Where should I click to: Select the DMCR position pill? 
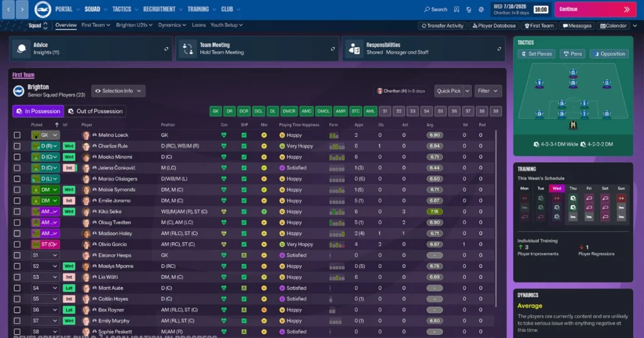pos(289,111)
